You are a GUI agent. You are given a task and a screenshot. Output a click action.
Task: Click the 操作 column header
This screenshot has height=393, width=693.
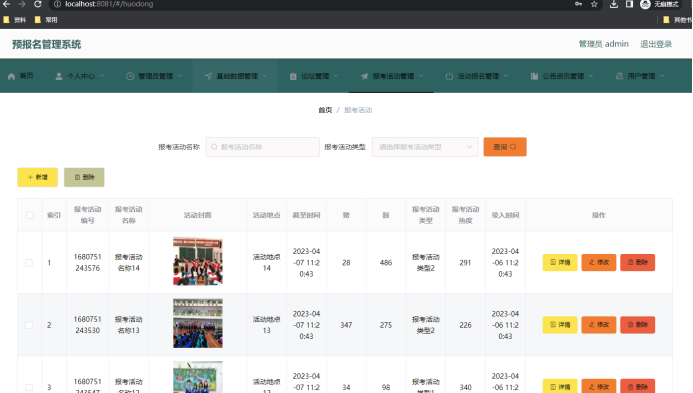pyautogui.click(x=598, y=215)
